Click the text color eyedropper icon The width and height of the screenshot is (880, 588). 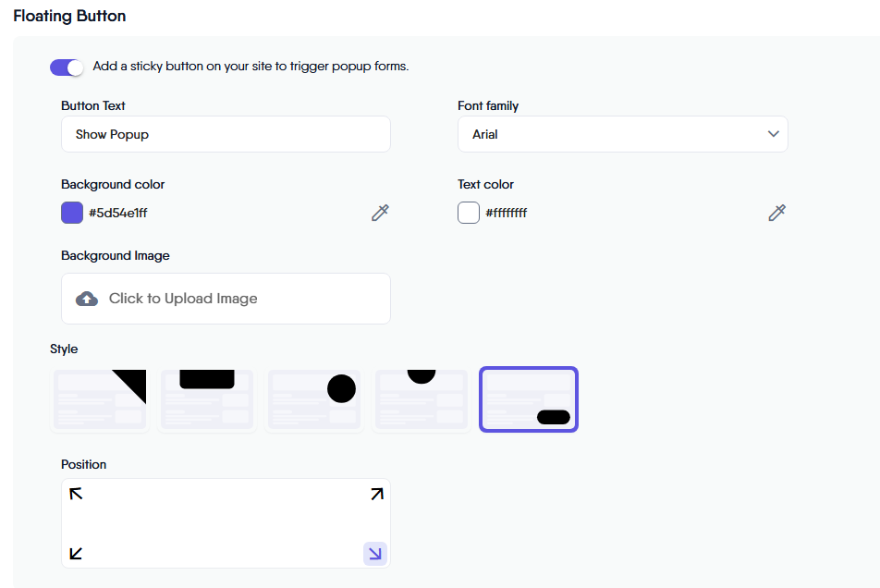tap(776, 214)
